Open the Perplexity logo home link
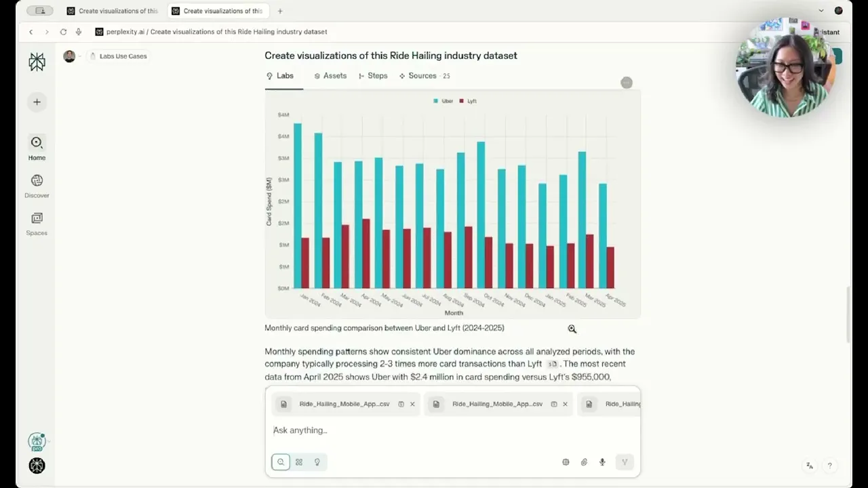 tap(37, 62)
